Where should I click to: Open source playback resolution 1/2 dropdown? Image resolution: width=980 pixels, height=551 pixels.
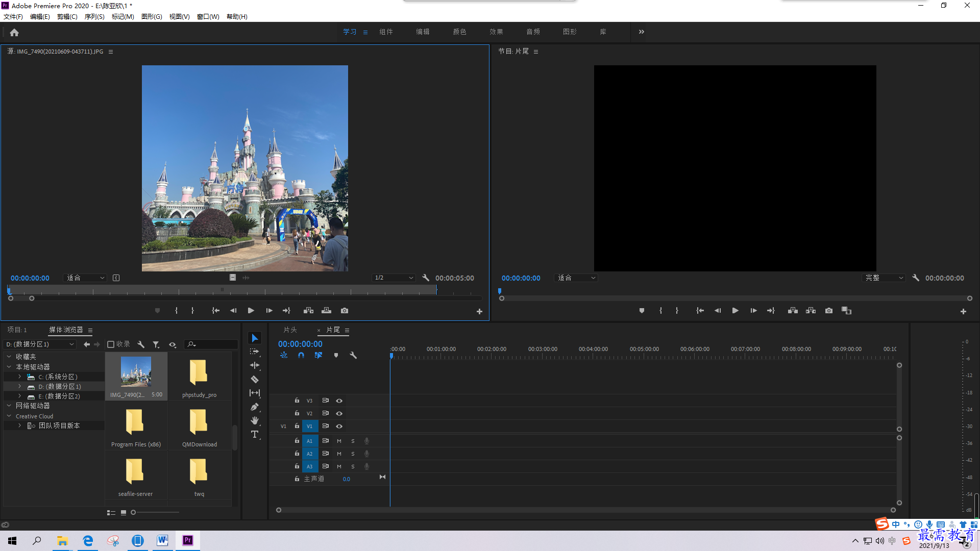[393, 278]
